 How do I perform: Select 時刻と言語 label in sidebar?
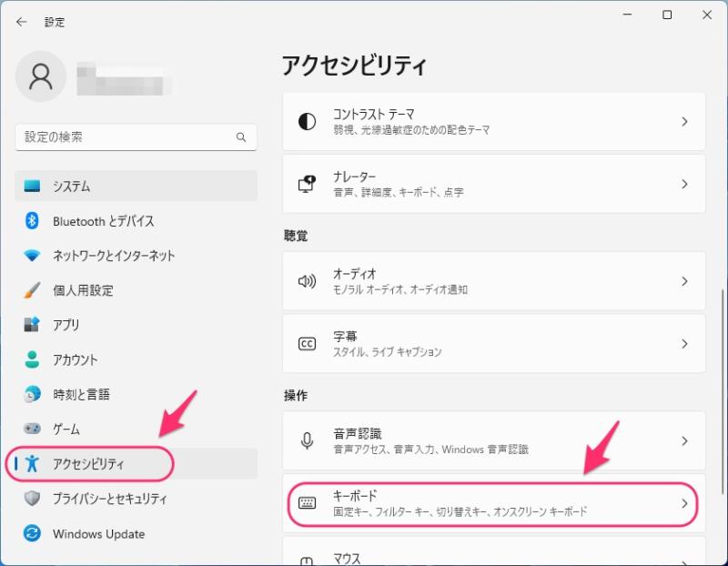click(x=81, y=394)
